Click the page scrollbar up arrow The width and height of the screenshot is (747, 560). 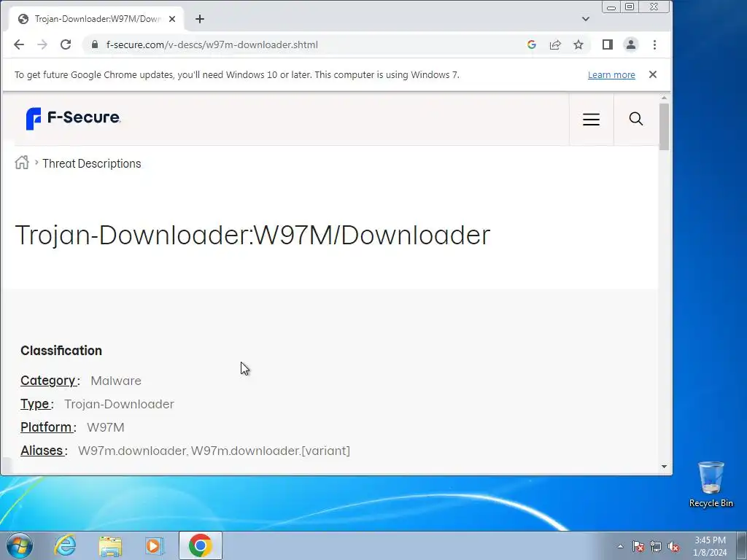[664, 98]
